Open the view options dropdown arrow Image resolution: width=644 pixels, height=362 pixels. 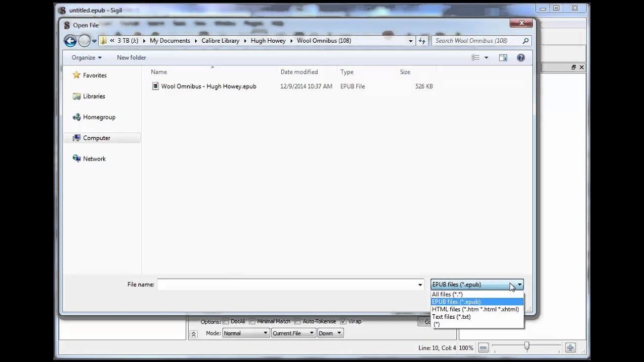486,58
